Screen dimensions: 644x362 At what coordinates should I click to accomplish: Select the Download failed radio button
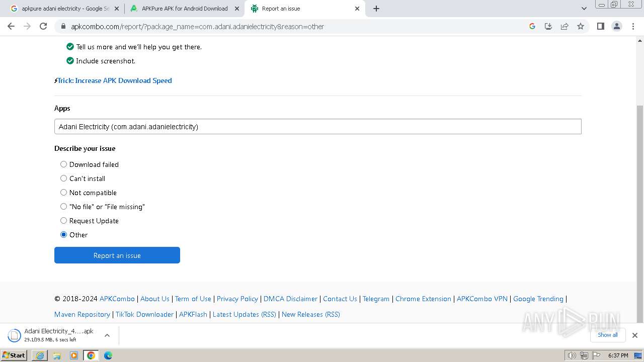pyautogui.click(x=63, y=164)
